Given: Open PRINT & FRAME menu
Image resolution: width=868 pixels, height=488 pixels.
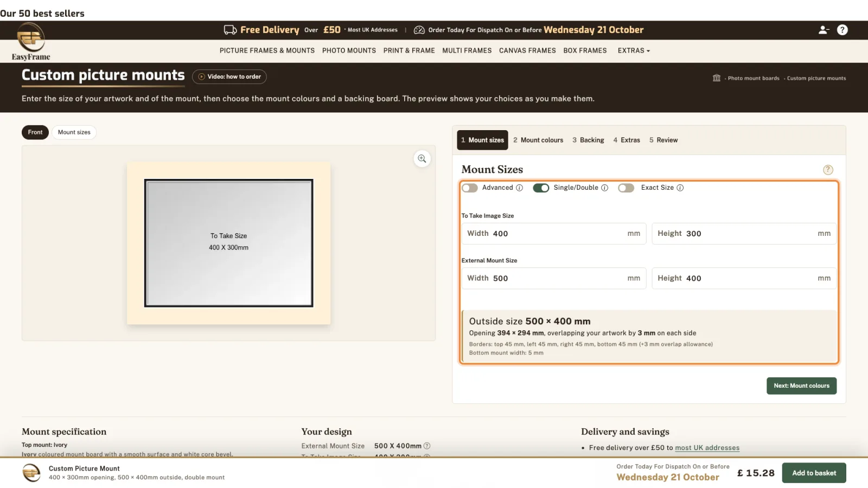Looking at the screenshot, I should (409, 50).
